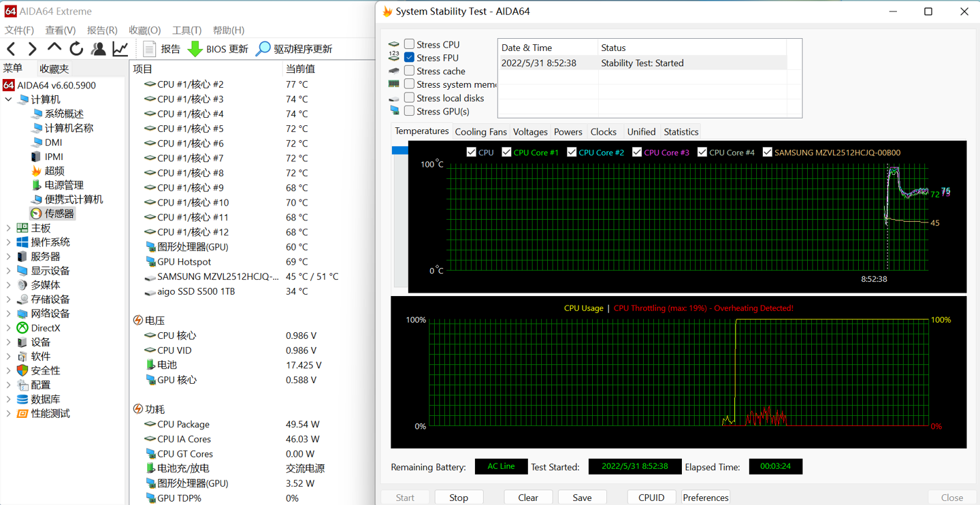Enable Stress local disks checkbox
Screen dimensions: 980x505
409,97
